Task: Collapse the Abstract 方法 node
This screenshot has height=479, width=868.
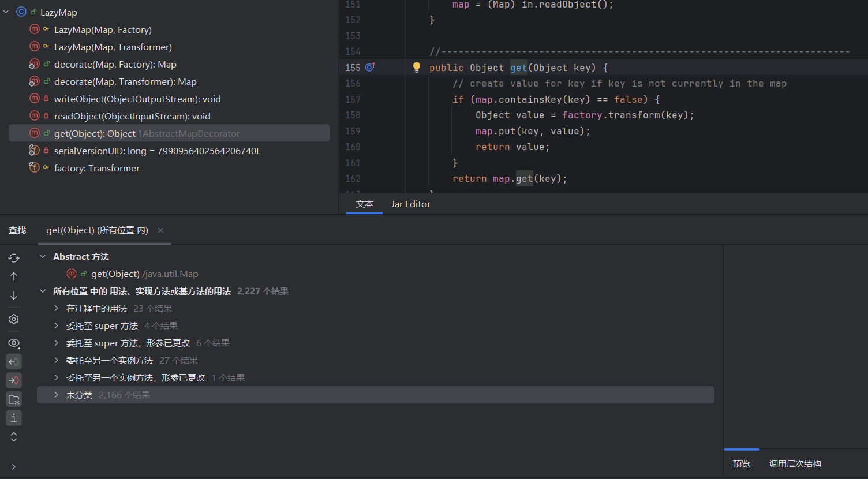Action: (43, 257)
